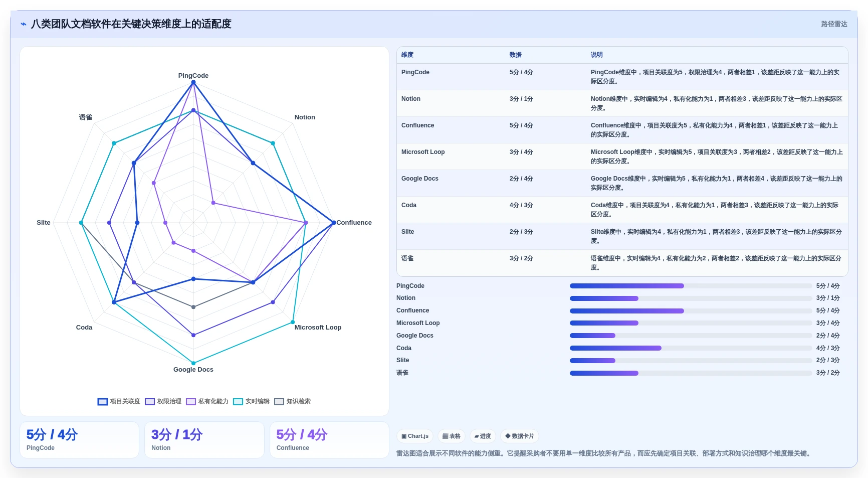Select the 语雀 table row name

point(407,258)
